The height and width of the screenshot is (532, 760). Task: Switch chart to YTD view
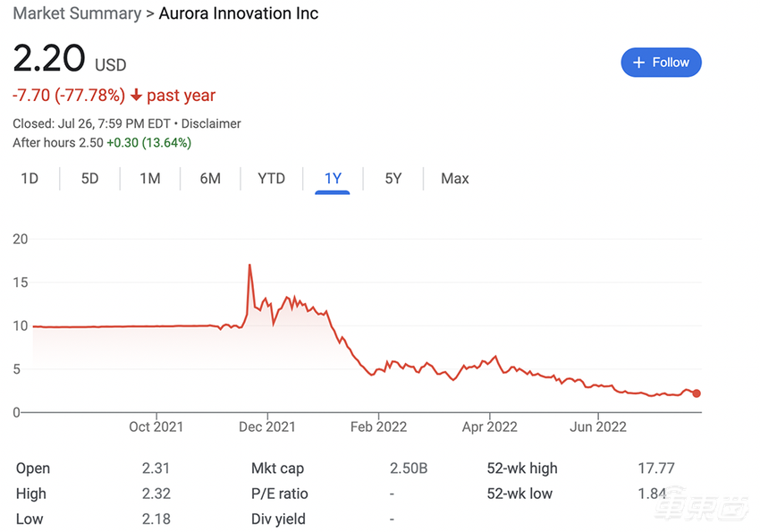click(271, 179)
